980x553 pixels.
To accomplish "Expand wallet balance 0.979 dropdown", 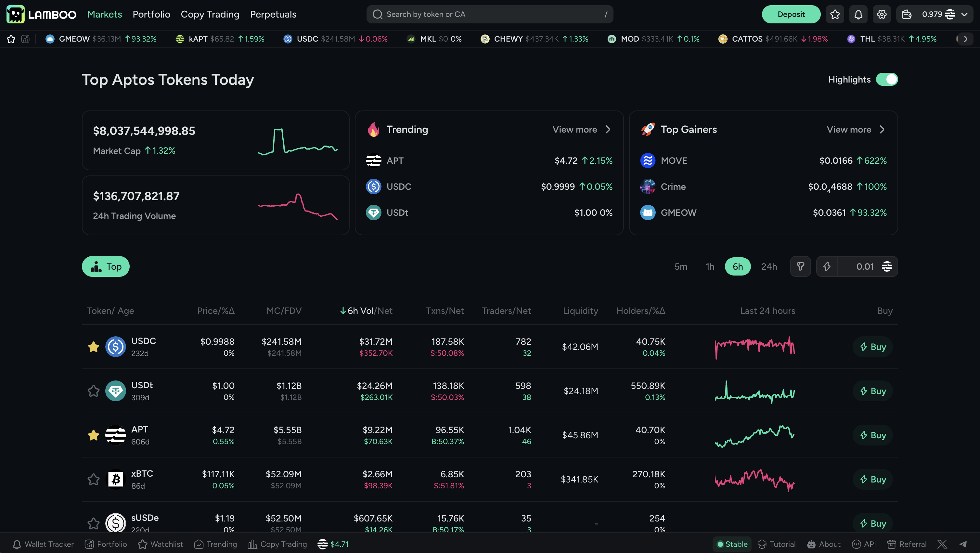I will tap(964, 14).
